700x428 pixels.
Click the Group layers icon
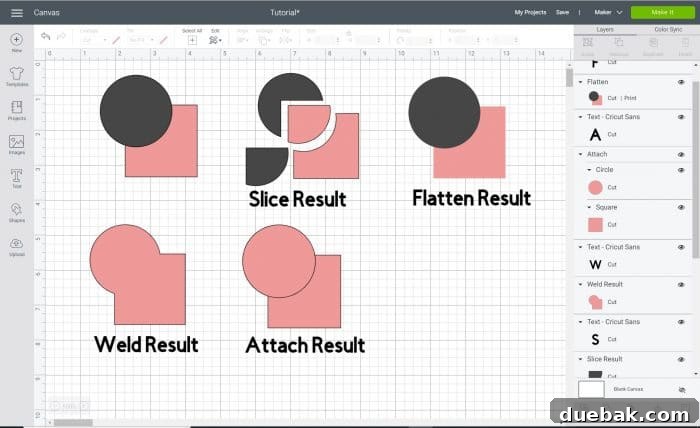coord(588,42)
